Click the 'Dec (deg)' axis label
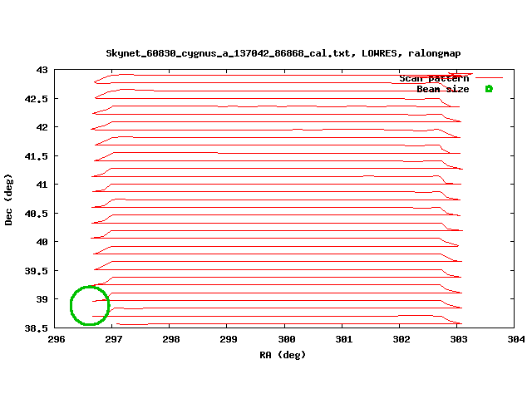532x399 pixels. [8, 199]
